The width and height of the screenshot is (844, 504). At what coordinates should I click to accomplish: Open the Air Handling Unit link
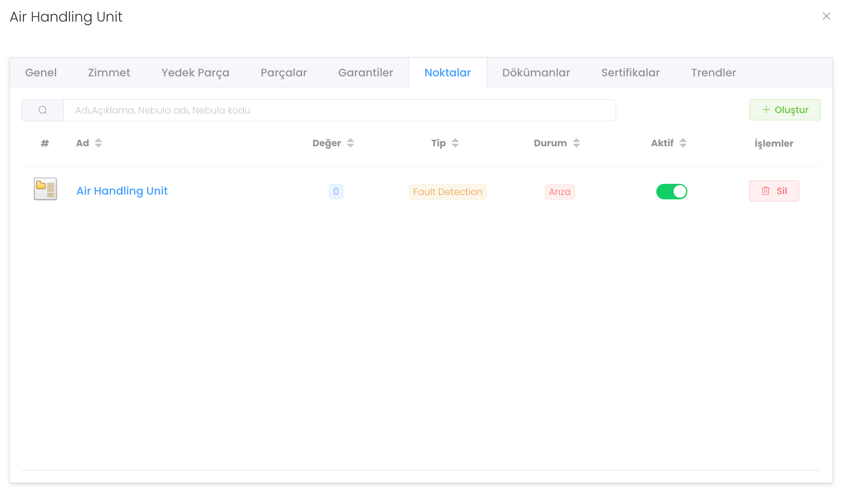pos(122,191)
